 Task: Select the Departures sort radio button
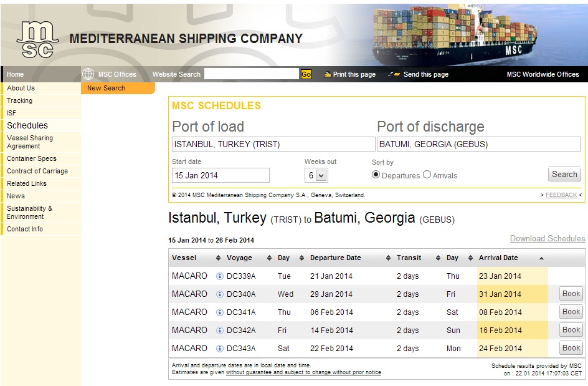[x=376, y=175]
